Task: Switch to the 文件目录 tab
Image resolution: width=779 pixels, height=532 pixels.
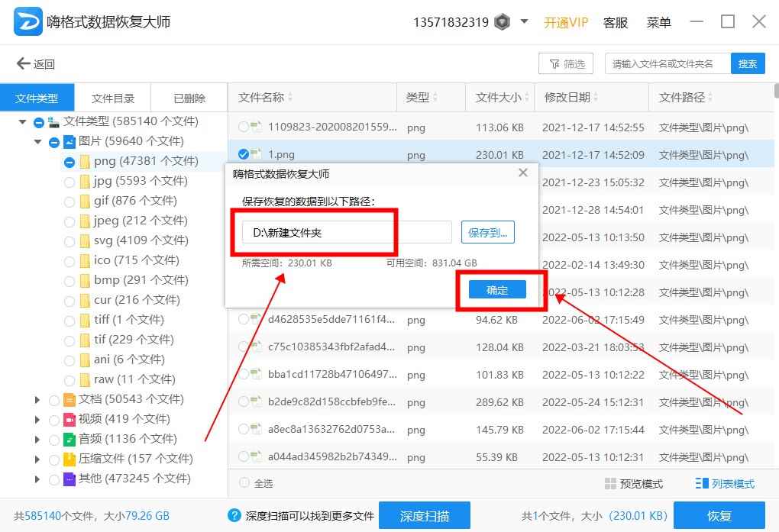Action: (x=113, y=98)
